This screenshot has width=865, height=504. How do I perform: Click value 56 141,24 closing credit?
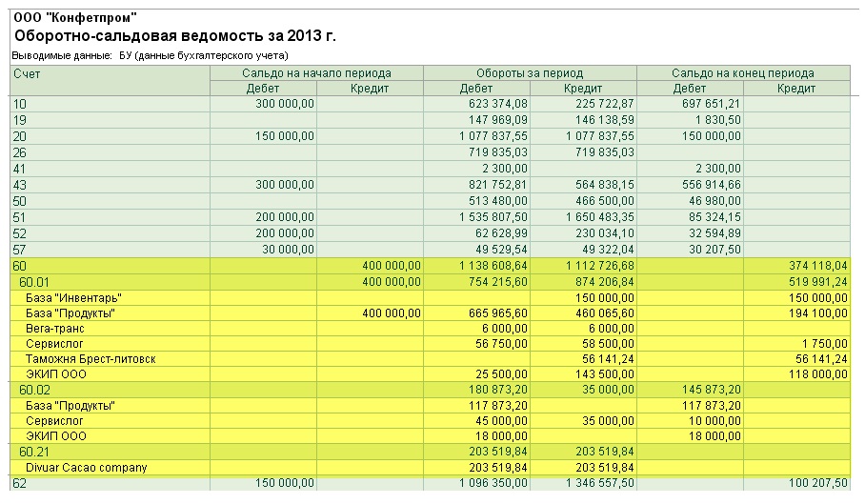[821, 359]
